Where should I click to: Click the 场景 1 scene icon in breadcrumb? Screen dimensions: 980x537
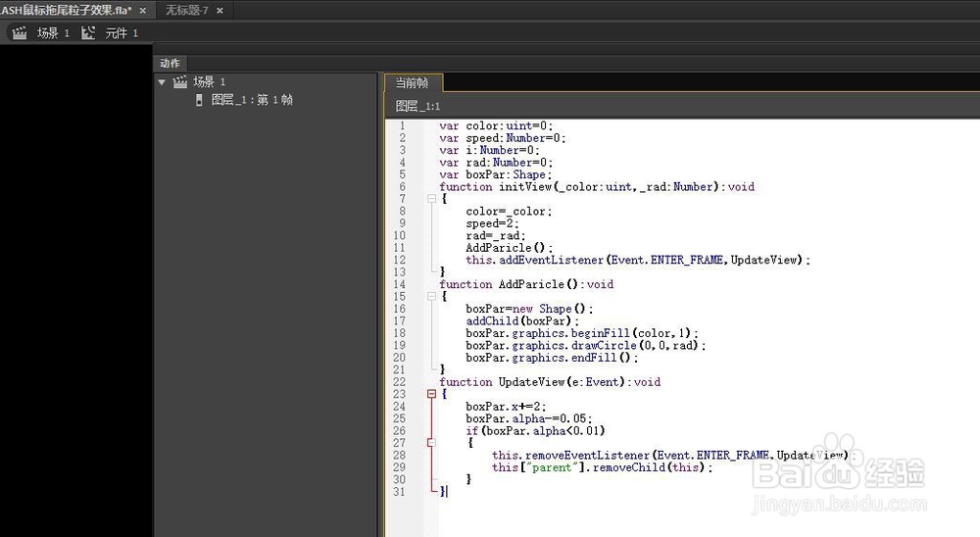[x=20, y=33]
